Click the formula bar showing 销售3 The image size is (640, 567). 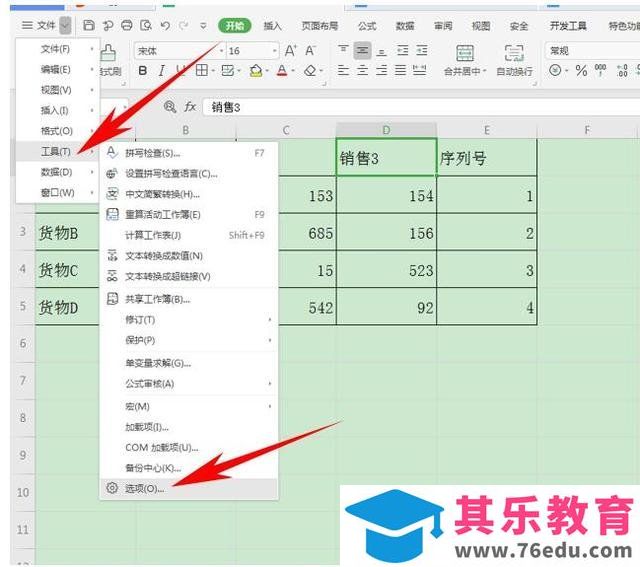click(x=421, y=107)
